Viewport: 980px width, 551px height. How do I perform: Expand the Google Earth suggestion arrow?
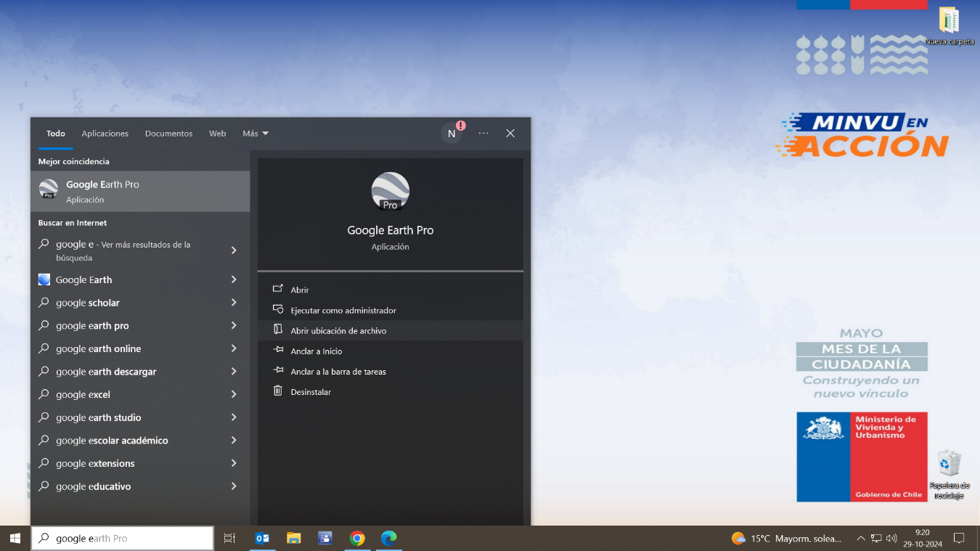pos(234,279)
